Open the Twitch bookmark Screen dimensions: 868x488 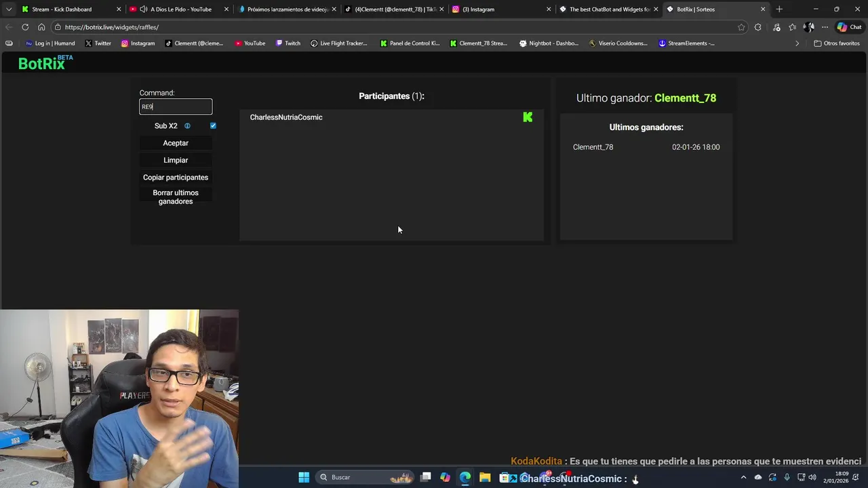pyautogui.click(x=288, y=43)
